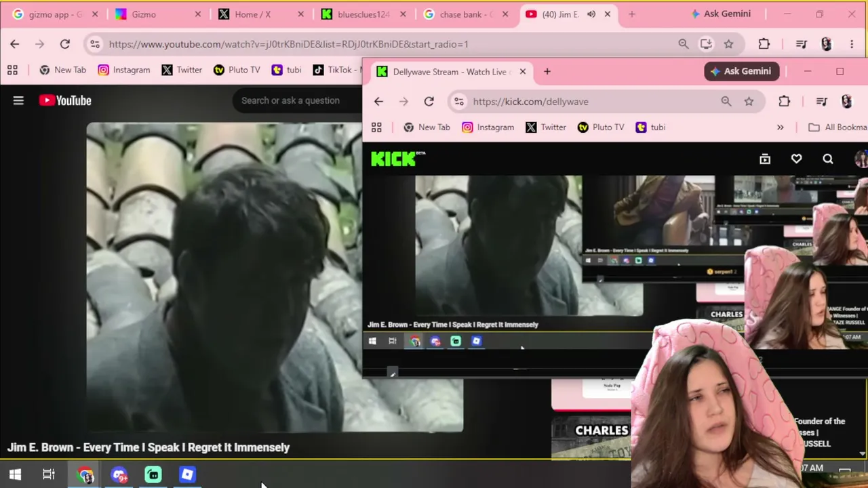Screen dimensions: 868x488
Task: Click the YouTube logo
Action: (65, 100)
